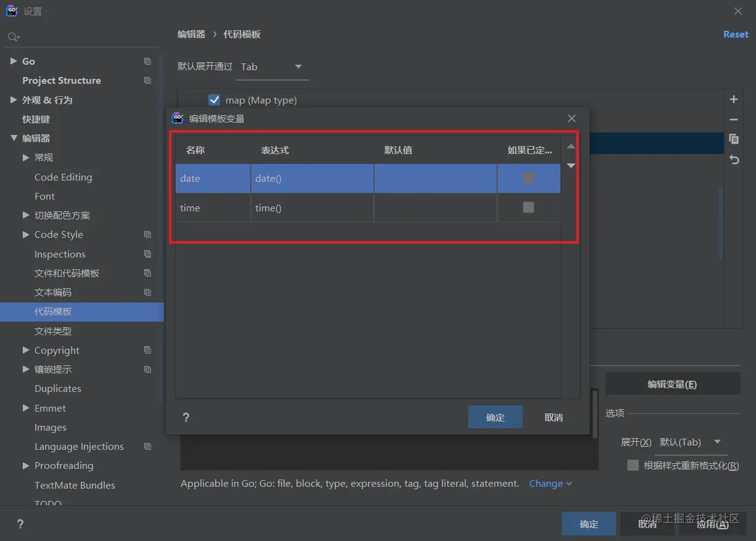Viewport: 756px width, 541px height.
Task: Select 快捷键 in the settings tree
Action: (36, 119)
